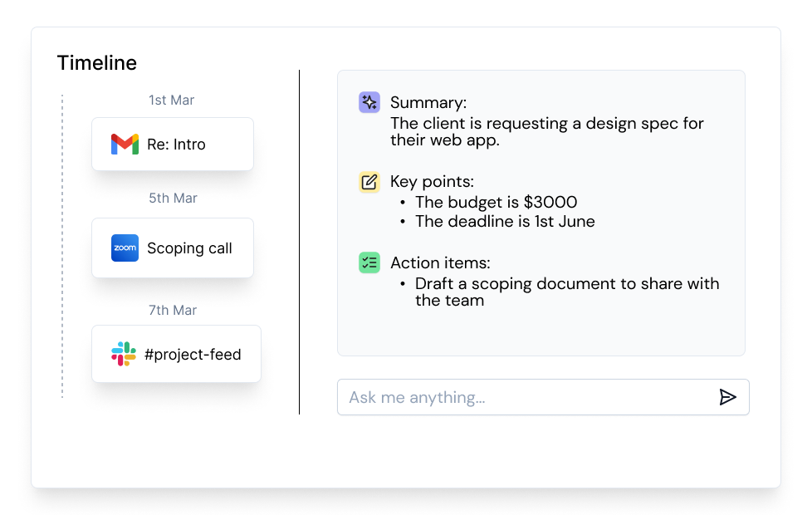Click the Ask me anything input field
The width and height of the screenshot is (812, 515).
coord(498,397)
